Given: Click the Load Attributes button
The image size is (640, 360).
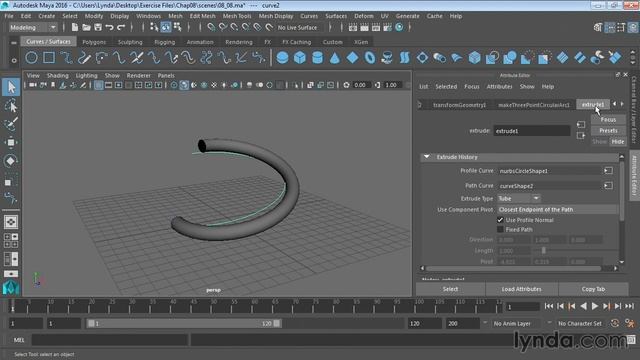Looking at the screenshot, I should [x=522, y=289].
